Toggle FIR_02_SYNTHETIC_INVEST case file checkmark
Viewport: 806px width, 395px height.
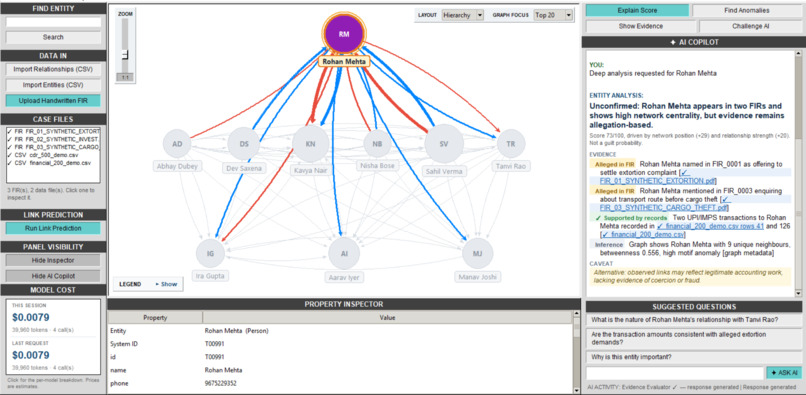click(x=10, y=139)
